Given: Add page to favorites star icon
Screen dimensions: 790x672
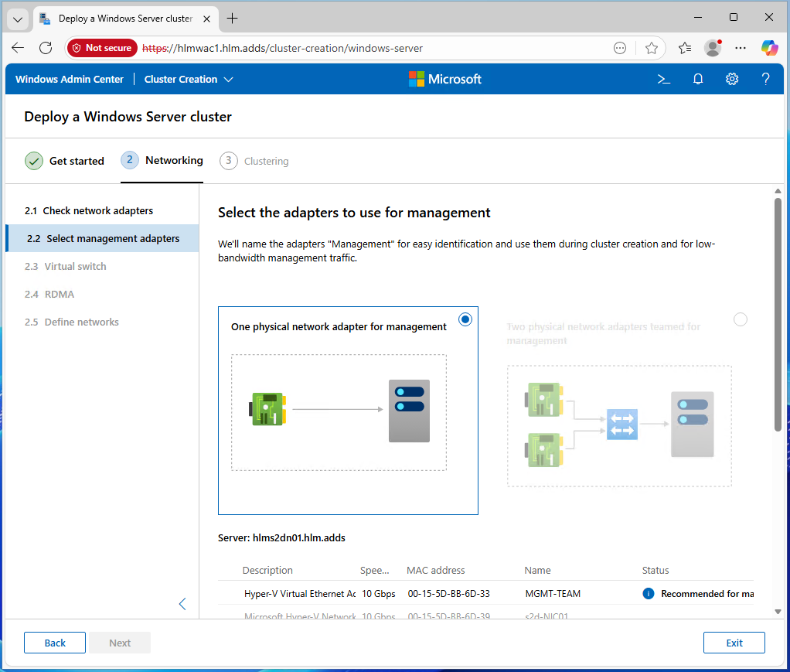Looking at the screenshot, I should (652, 48).
